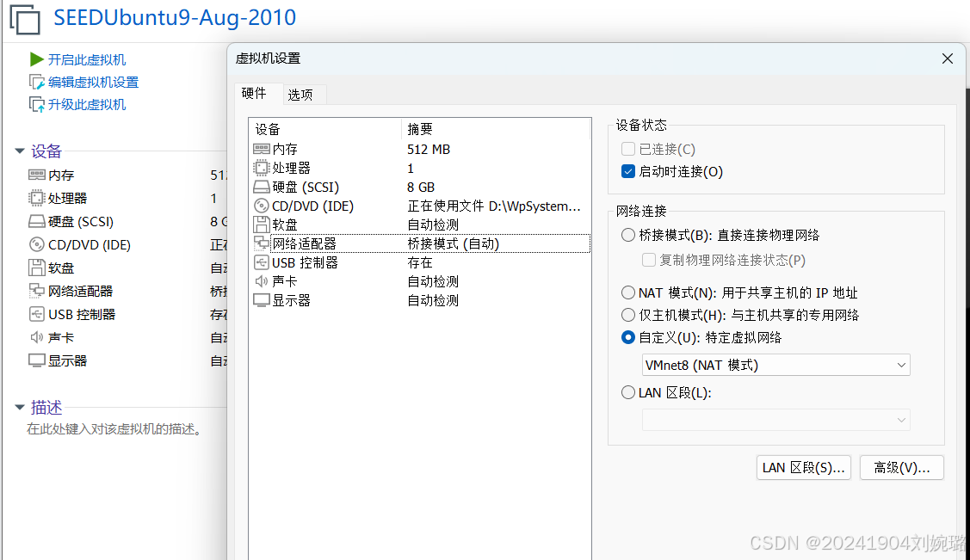Screen dimensions: 970x560
Task: Click the SEEDUbuntu9-Aug-2010 title text
Action: (x=175, y=17)
